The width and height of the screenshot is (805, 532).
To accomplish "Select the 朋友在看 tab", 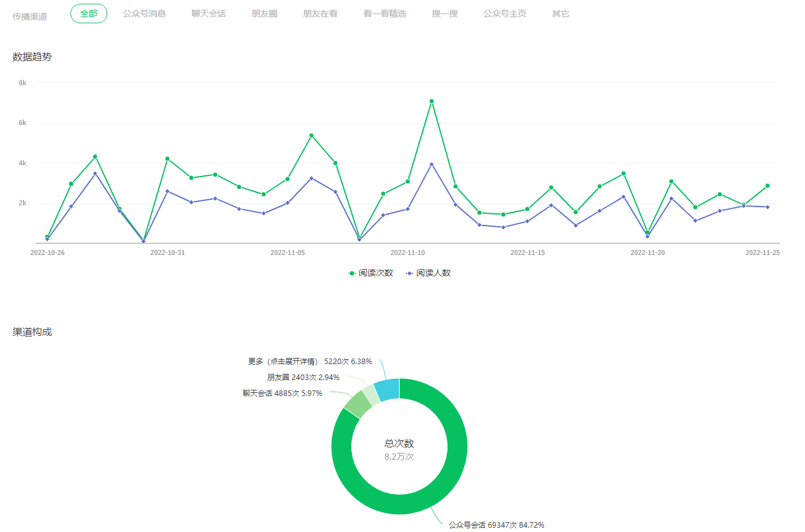I will (320, 13).
